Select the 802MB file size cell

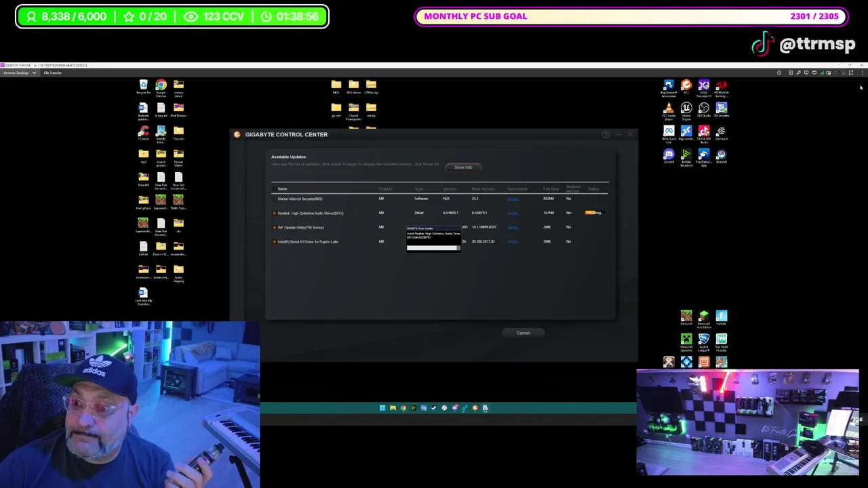[x=548, y=199]
